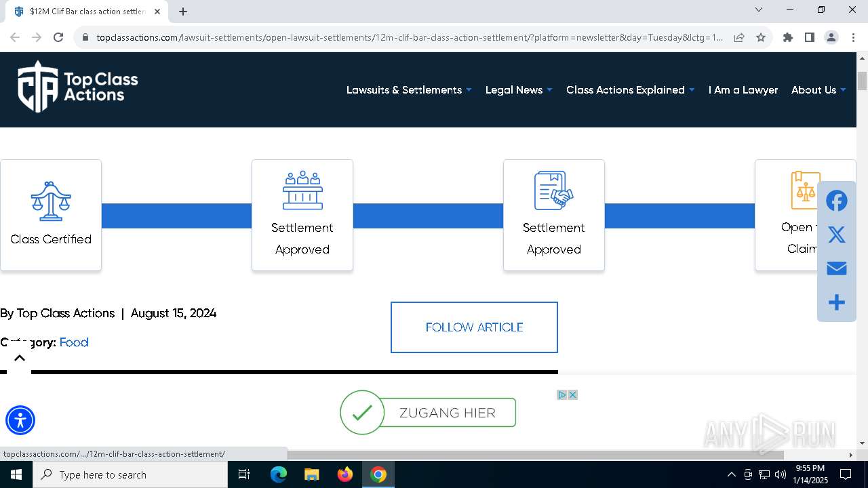Viewport: 868px width, 488px height.
Task: Share the article on Facebook
Action: [x=837, y=201]
